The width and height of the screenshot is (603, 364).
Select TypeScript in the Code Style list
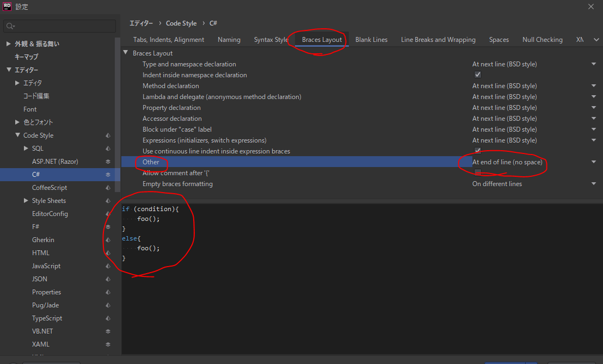pos(47,318)
